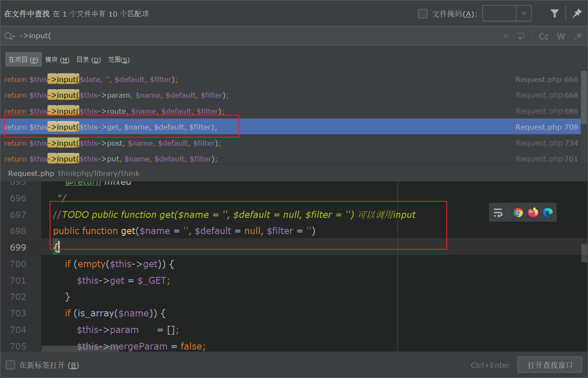Click the new line icon in search field
588x378 pixels.
[521, 37]
